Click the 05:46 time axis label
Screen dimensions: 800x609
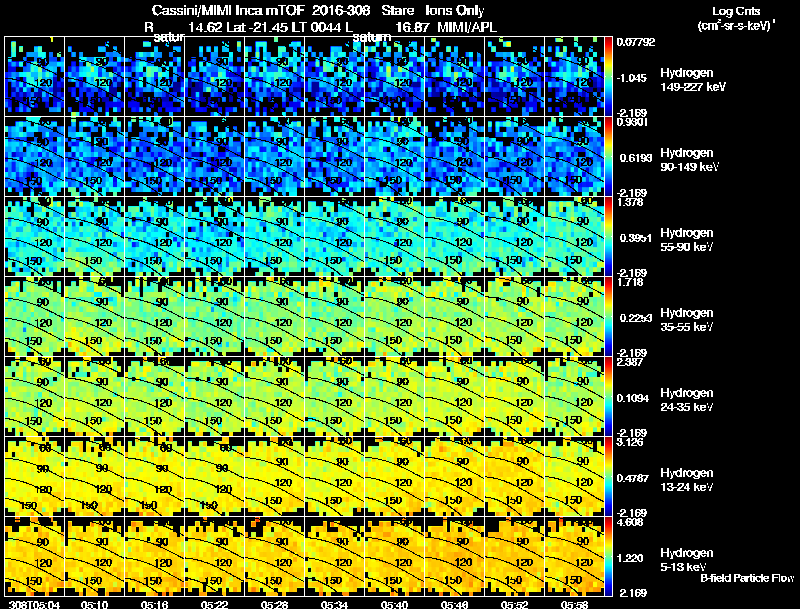[454, 604]
